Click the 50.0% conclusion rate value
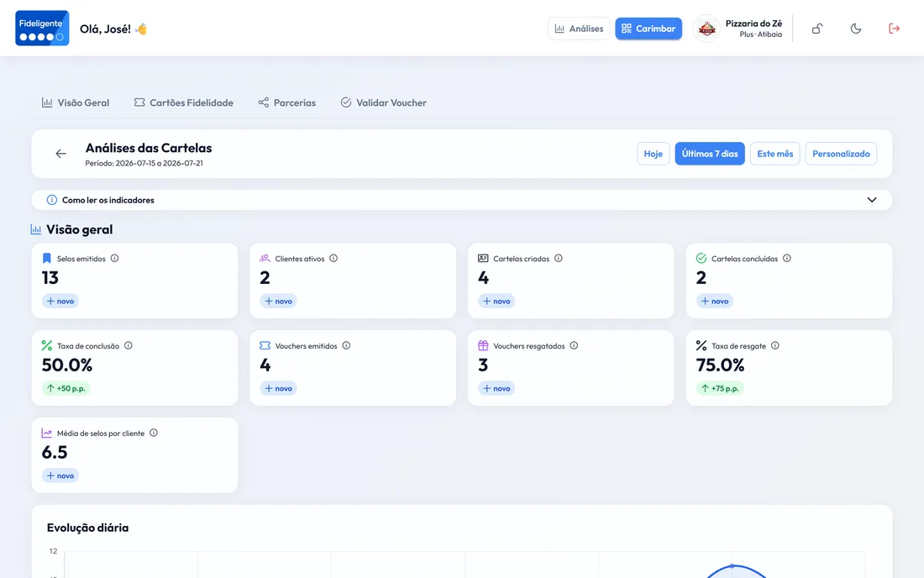The height and width of the screenshot is (578, 924). pos(67,365)
